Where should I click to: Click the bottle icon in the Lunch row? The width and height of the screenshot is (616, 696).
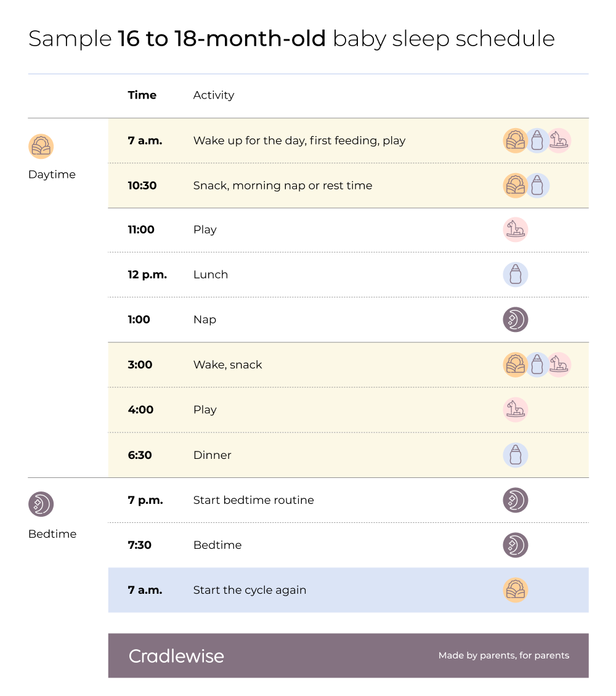coord(516,275)
